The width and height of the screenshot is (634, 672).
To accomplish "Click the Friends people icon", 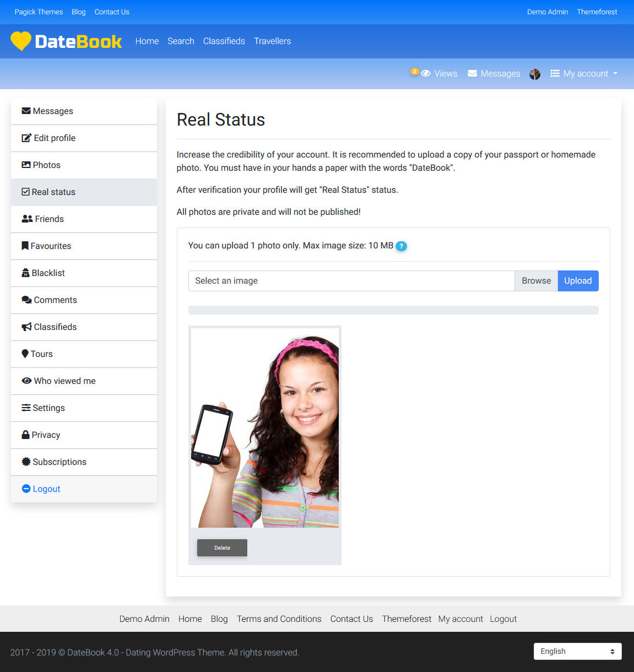I will (27, 219).
